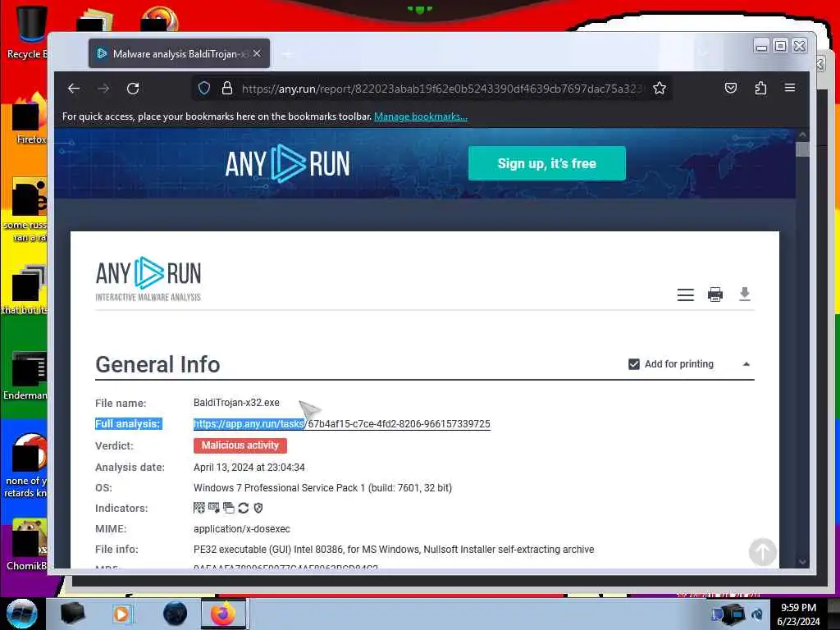Open the media player taskbar icon
Screen dimensions: 840x630
[123, 614]
